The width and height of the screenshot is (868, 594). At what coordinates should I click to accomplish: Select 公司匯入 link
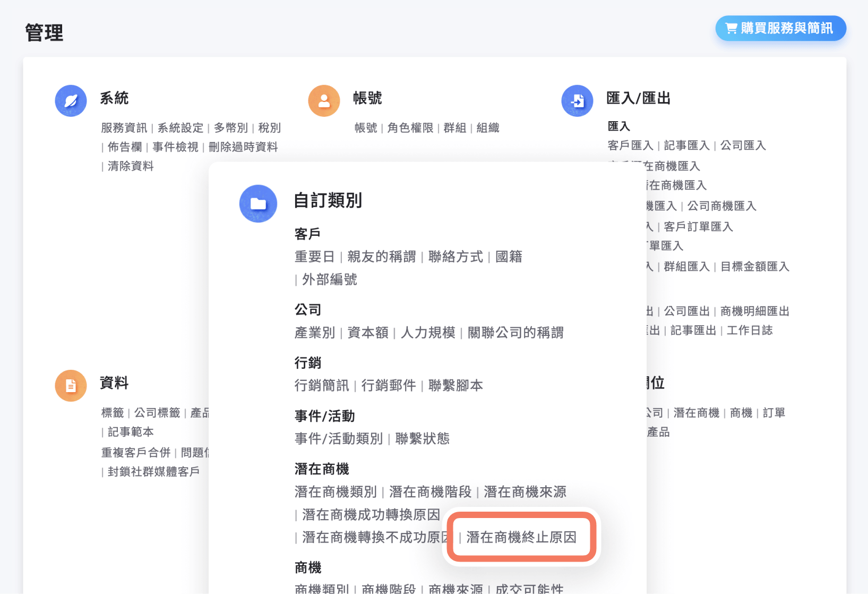pos(743,146)
